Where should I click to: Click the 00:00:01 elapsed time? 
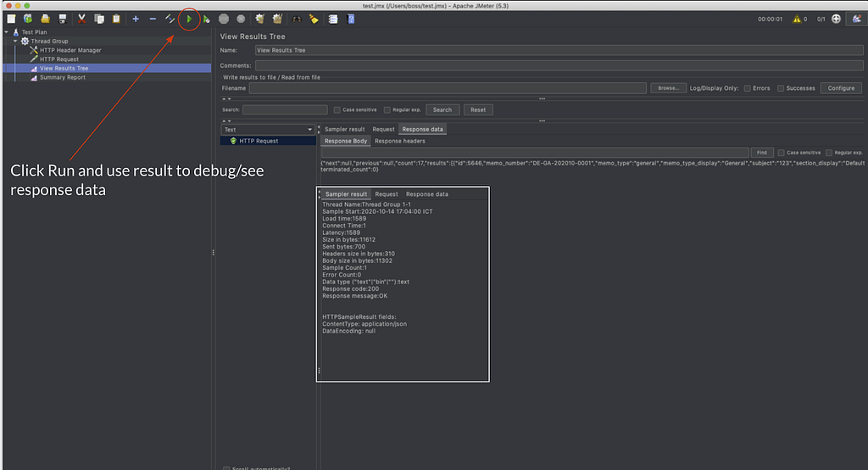pyautogui.click(x=770, y=19)
